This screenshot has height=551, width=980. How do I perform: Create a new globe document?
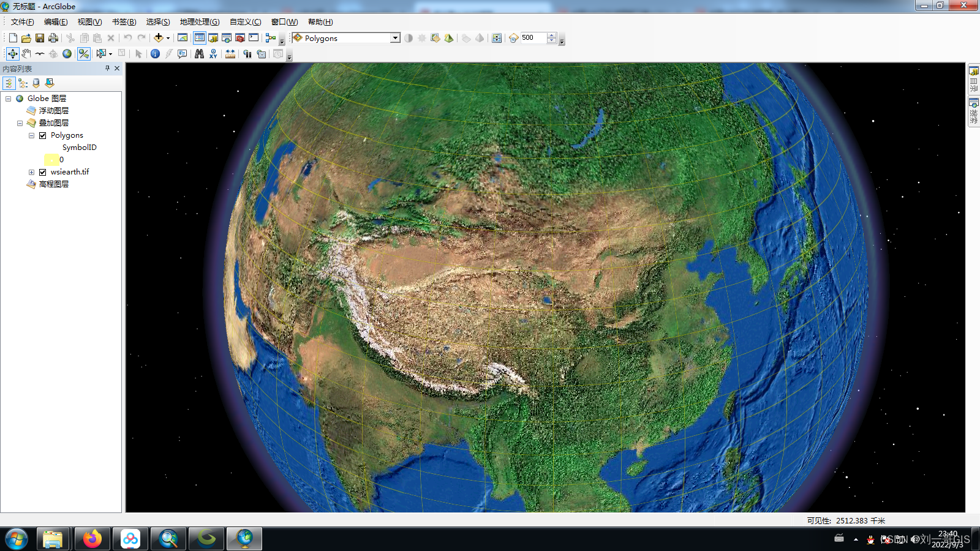13,38
